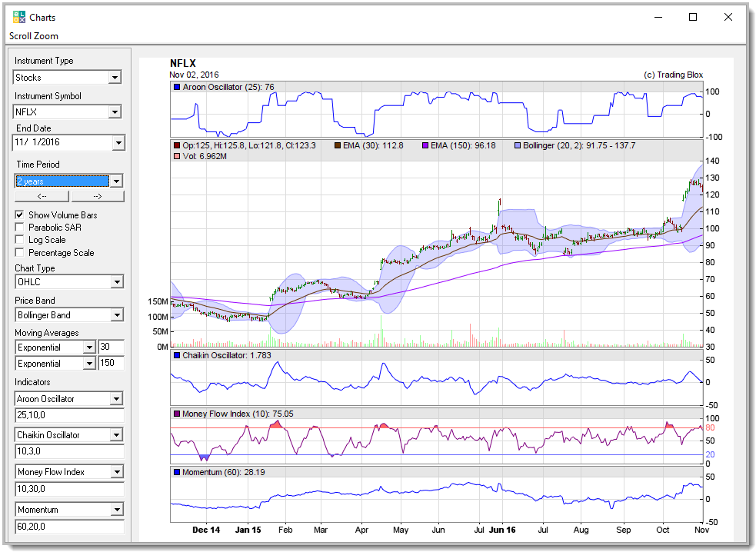Screen dimensions: 756x552
Task: Click the back arrow period button
Action: pos(42,196)
